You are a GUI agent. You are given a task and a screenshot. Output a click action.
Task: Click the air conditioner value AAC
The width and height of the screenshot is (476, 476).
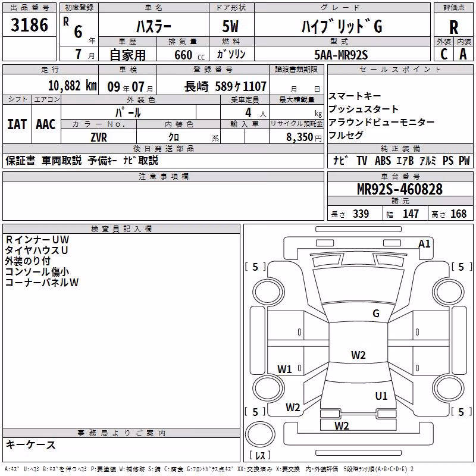pos(46,124)
